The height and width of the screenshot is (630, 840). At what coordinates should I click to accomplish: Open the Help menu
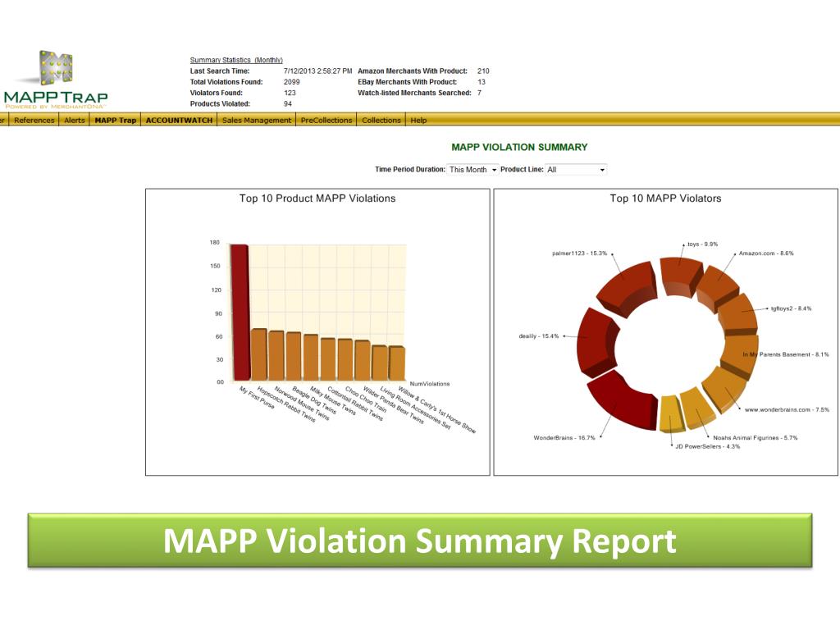[x=418, y=120]
